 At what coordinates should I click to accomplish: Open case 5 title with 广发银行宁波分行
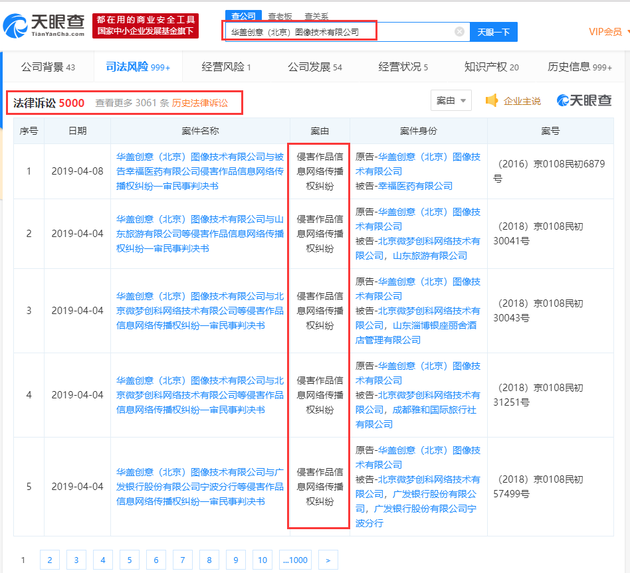(x=200, y=487)
